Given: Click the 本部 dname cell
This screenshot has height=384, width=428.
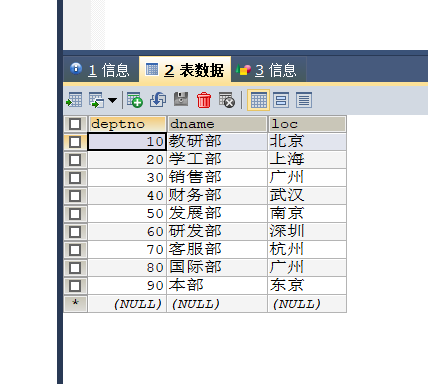Looking at the screenshot, I should (217, 286).
